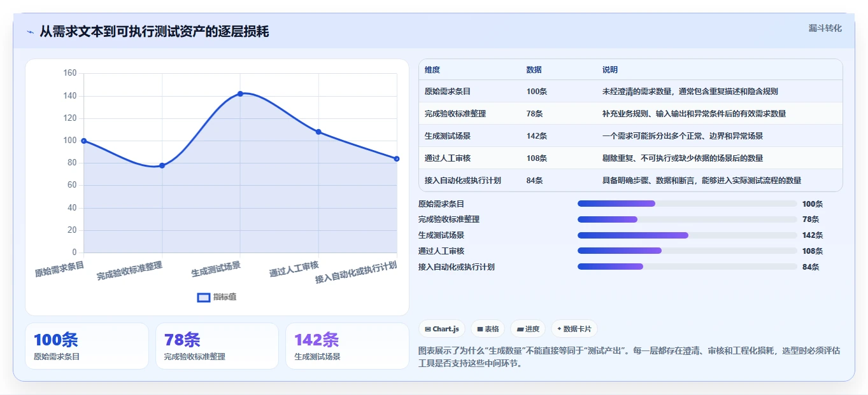Viewport: 868px width, 395px height.
Task: Click the 108条 progress value label
Action: [x=813, y=251]
